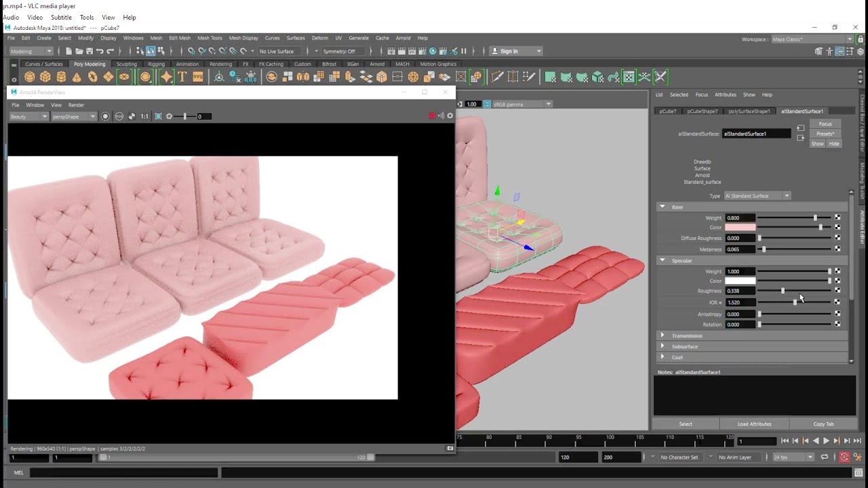
Task: Click the 1:1 zoom icon in RenderView
Action: [x=144, y=117]
